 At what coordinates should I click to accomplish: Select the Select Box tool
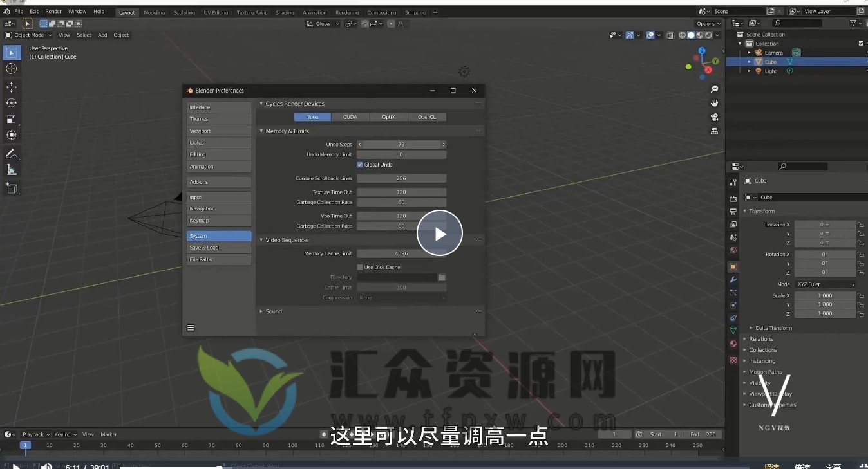point(11,53)
